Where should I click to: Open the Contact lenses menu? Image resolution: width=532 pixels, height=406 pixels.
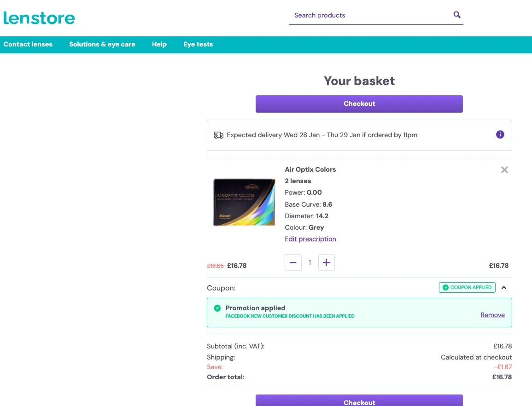point(28,44)
